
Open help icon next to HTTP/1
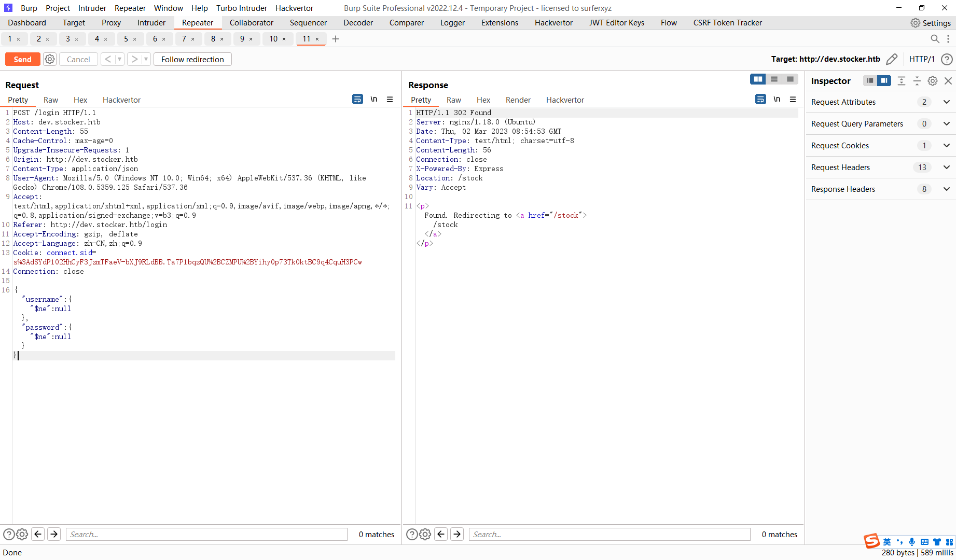tap(947, 59)
